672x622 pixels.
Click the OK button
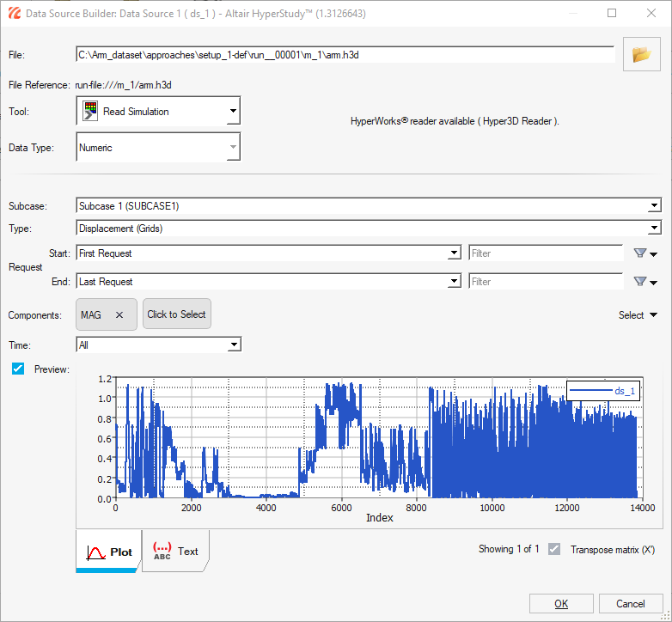click(561, 604)
